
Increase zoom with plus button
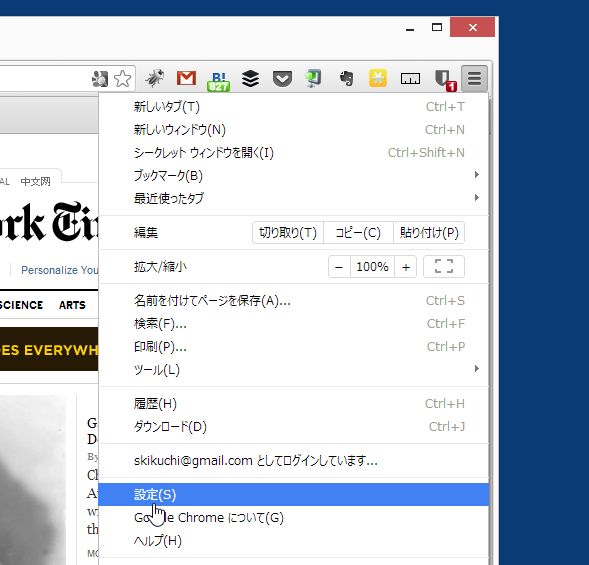[406, 267]
